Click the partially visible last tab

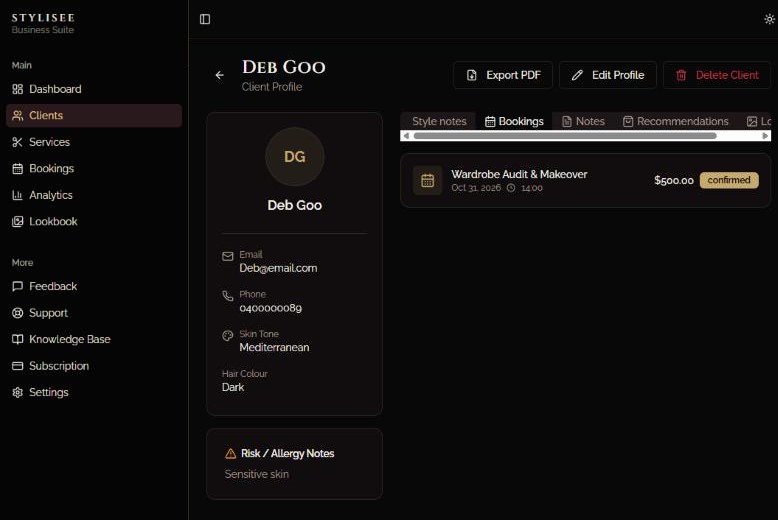[759, 121]
